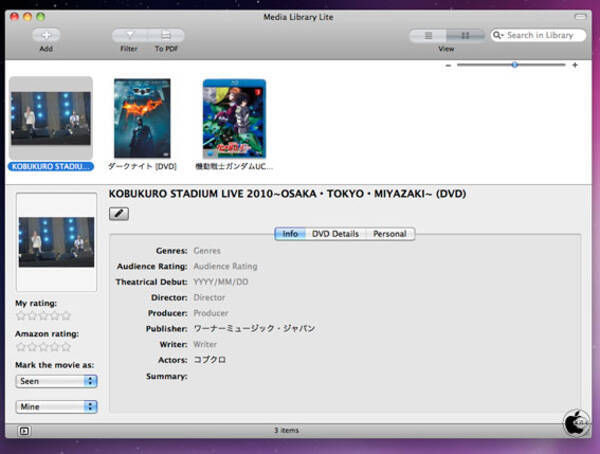Select the KOBUKURO STADIUM cover thumbnail
The image size is (600, 454).
pyautogui.click(x=51, y=118)
